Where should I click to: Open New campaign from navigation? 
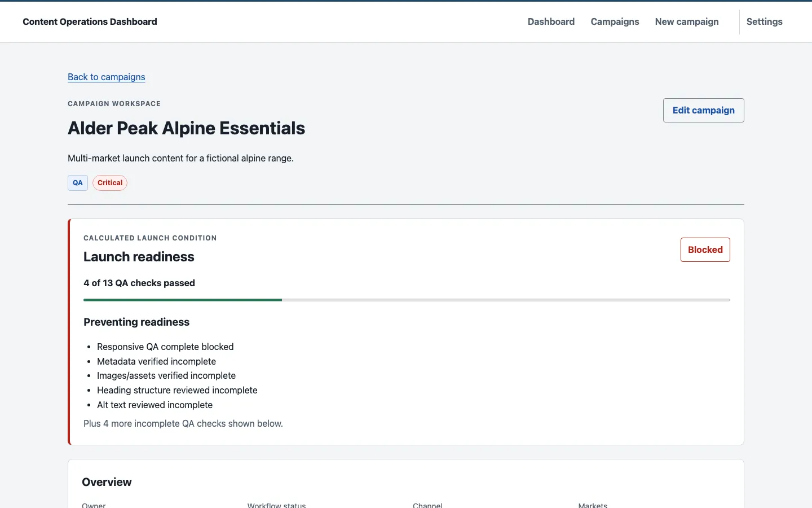[687, 21]
